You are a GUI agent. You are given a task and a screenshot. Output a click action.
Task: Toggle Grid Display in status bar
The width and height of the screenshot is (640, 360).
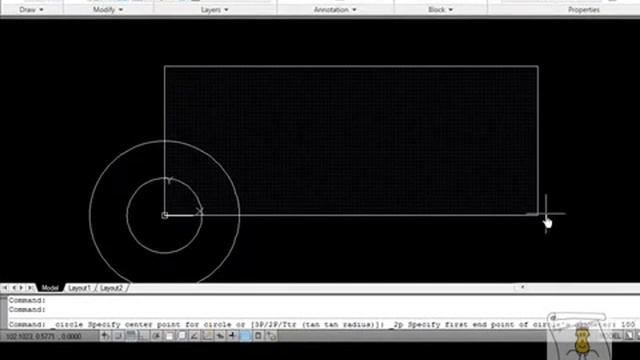pos(131,336)
